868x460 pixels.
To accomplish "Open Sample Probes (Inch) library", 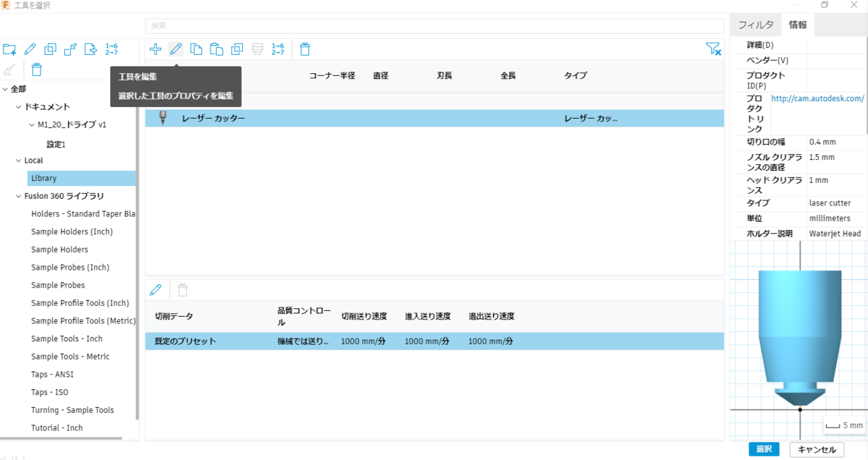I will coord(70,268).
